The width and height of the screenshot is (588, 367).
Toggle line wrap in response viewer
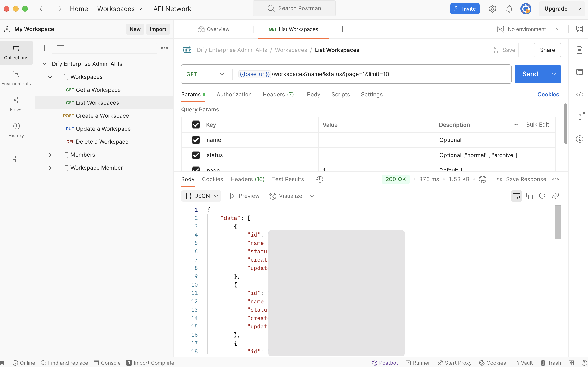[516, 196]
